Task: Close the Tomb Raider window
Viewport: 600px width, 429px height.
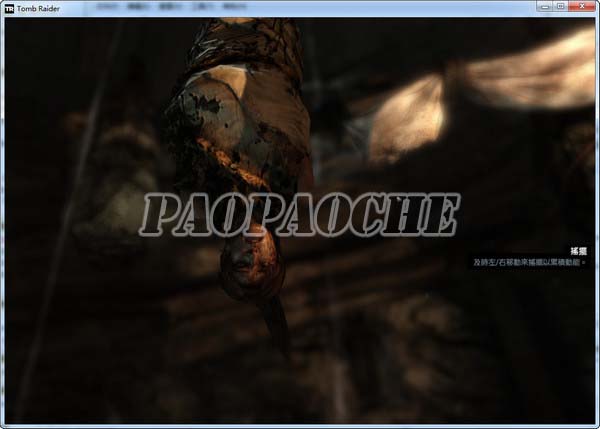Action: [x=582, y=7]
